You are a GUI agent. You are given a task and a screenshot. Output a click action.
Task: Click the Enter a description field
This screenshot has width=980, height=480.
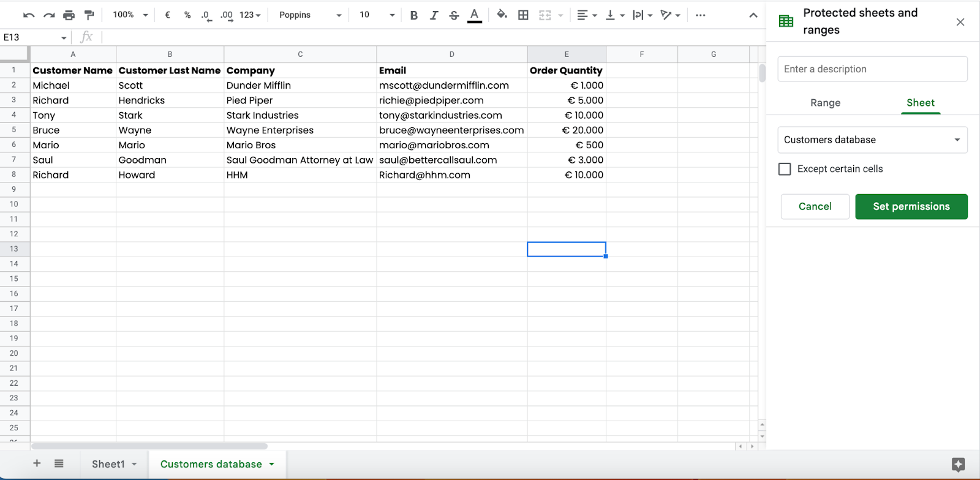point(873,69)
